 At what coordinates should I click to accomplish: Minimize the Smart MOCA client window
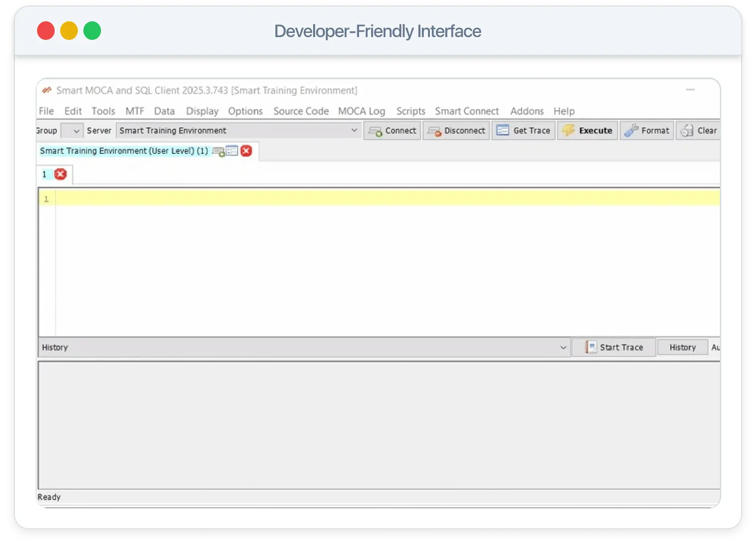tap(690, 90)
